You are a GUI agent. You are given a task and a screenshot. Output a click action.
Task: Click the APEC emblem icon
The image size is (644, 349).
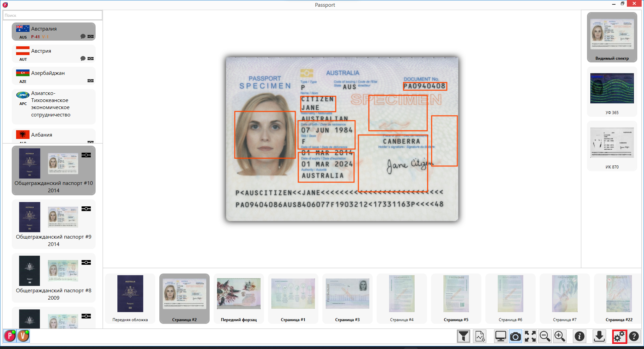coord(22,95)
